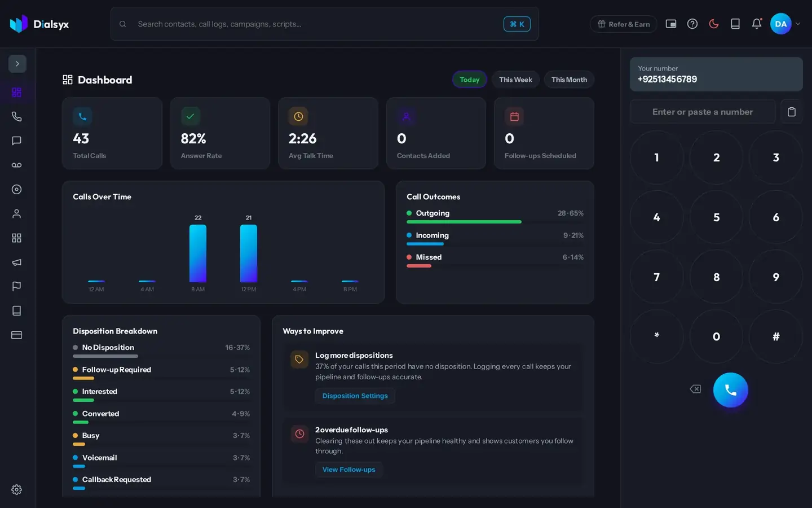Click the Your number +92513456789 card
The width and height of the screenshot is (812, 508).
pos(716,74)
